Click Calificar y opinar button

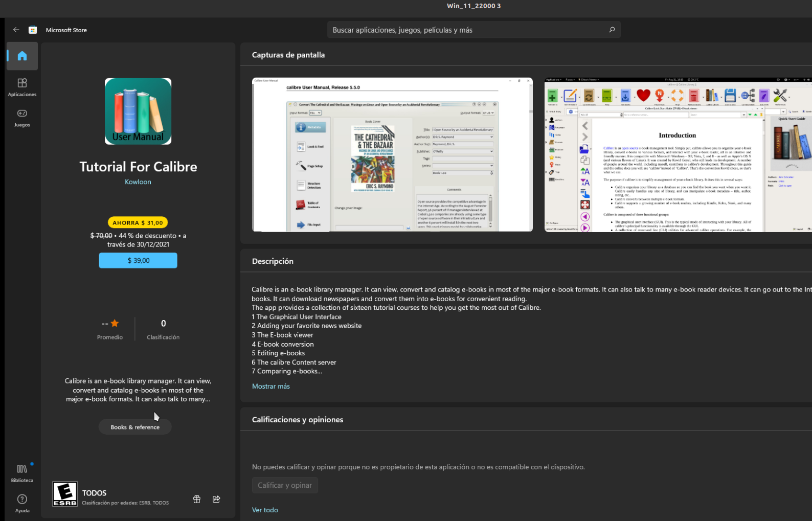pos(285,485)
